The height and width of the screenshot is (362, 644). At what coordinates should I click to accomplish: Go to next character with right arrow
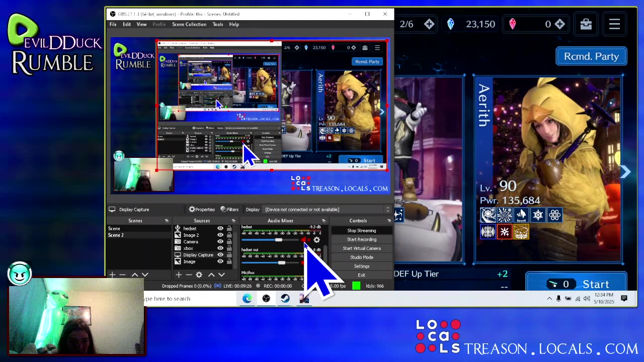[625, 172]
